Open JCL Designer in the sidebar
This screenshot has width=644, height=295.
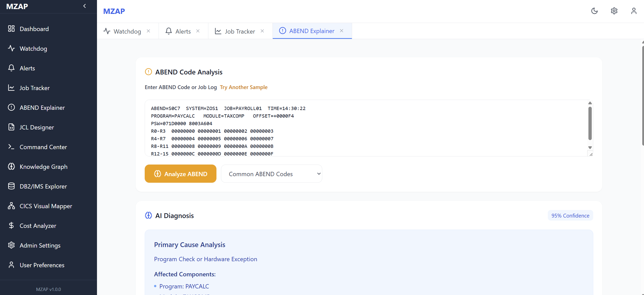point(37,127)
